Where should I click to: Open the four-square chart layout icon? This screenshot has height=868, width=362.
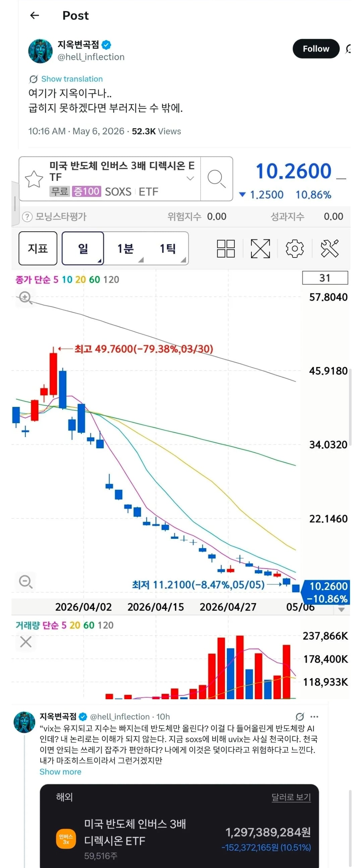(x=226, y=249)
